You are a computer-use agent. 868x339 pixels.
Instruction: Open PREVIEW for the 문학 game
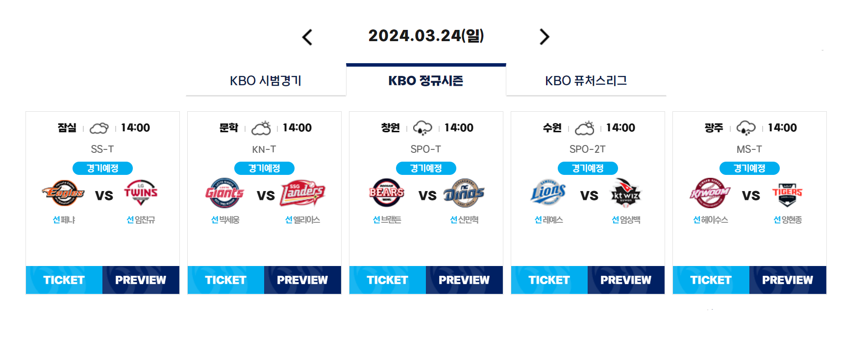pos(302,280)
